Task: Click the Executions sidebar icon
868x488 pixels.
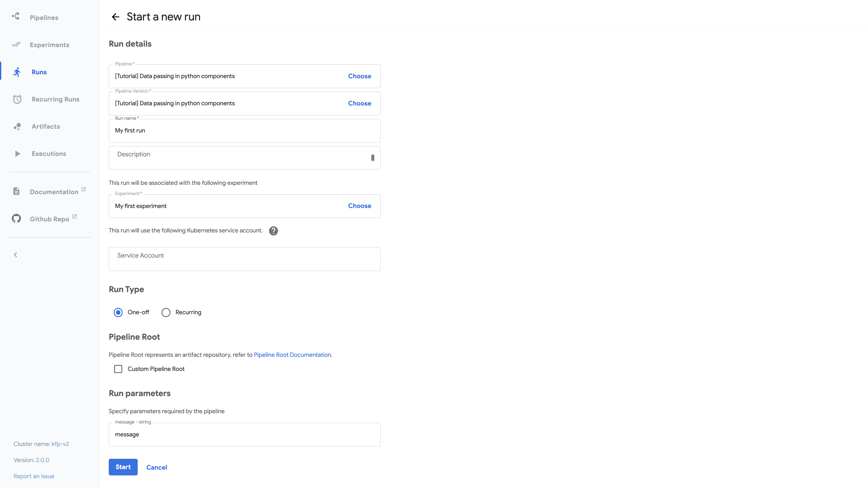Action: 17,154
